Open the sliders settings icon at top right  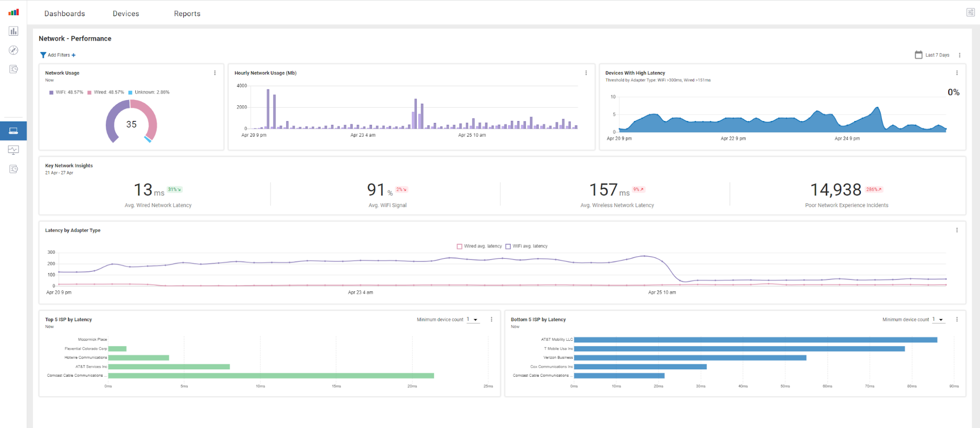970,13
